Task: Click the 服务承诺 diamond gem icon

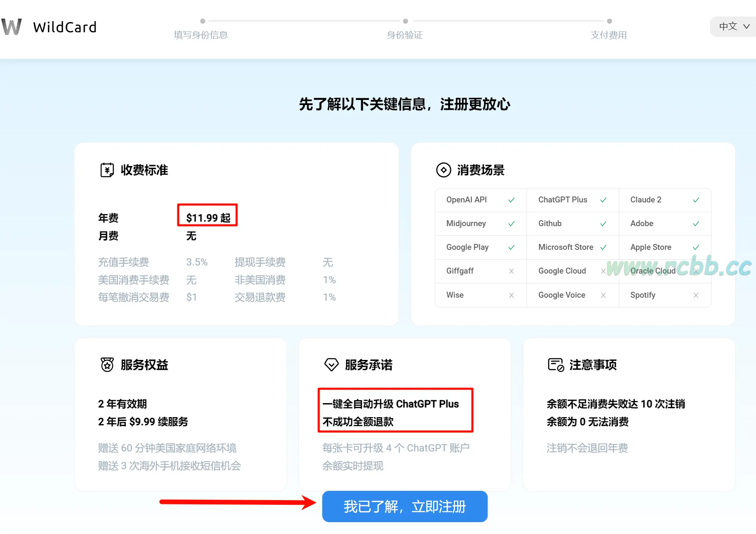Action: pyautogui.click(x=331, y=365)
